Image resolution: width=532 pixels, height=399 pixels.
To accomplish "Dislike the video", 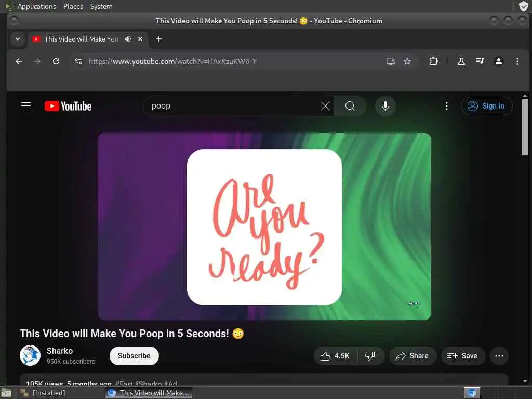I will pos(370,356).
